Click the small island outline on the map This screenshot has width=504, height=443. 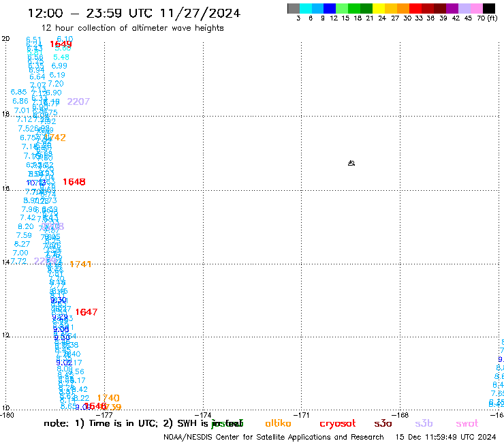(351, 163)
